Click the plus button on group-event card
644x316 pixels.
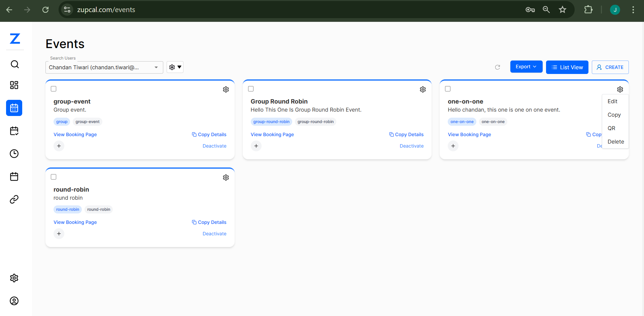(59, 146)
